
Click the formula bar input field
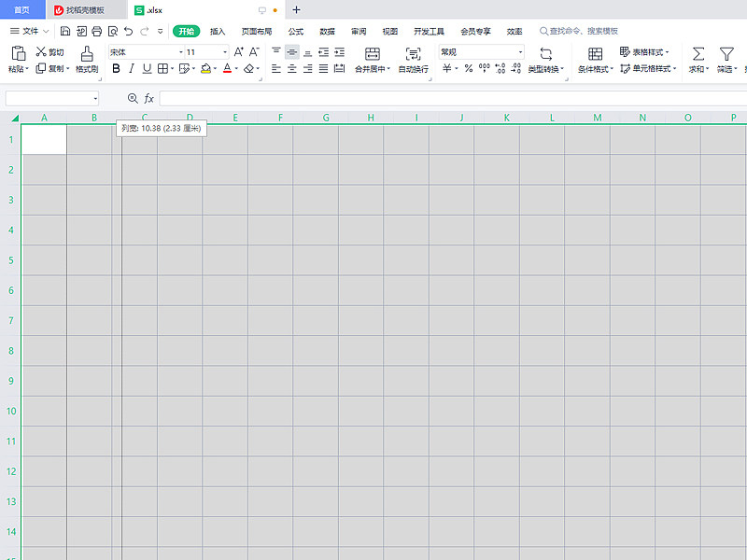pyautogui.click(x=453, y=99)
